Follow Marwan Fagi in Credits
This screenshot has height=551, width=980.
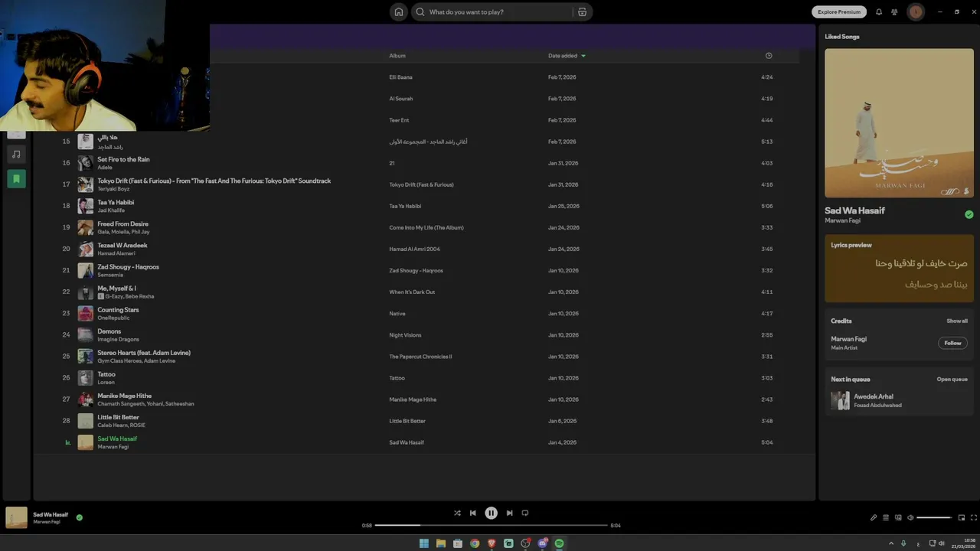point(952,343)
